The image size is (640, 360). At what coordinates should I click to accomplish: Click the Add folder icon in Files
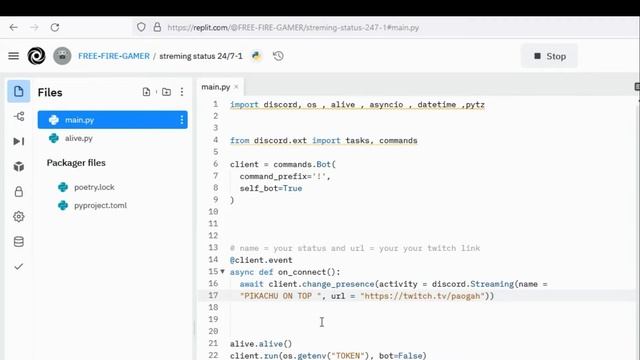pos(166,92)
